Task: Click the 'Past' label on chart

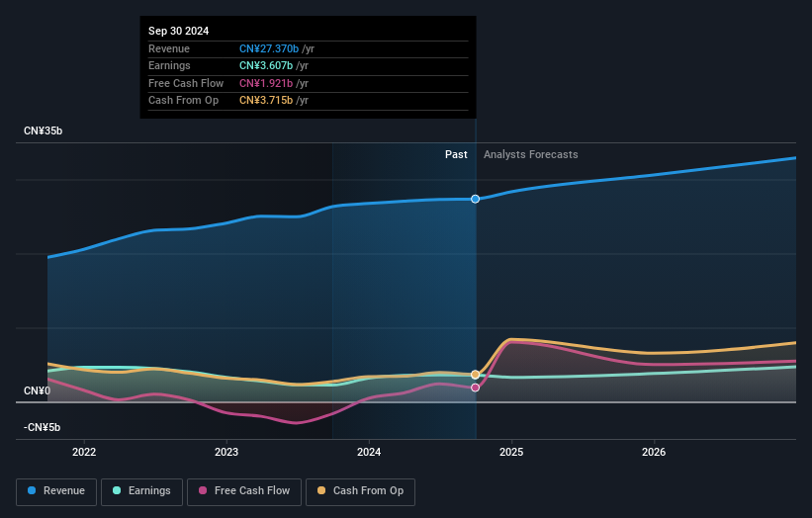Action: coord(456,155)
